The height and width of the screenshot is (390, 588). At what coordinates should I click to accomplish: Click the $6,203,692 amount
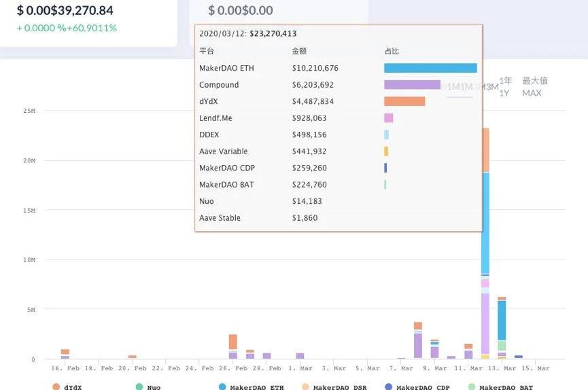(313, 85)
